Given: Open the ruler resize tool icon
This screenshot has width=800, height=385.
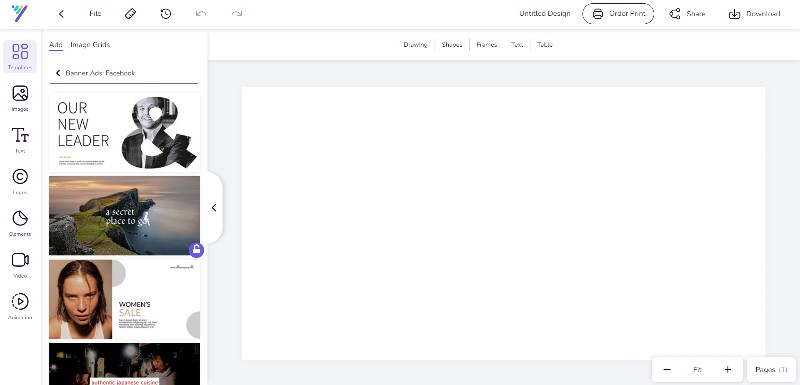Looking at the screenshot, I should tap(131, 14).
